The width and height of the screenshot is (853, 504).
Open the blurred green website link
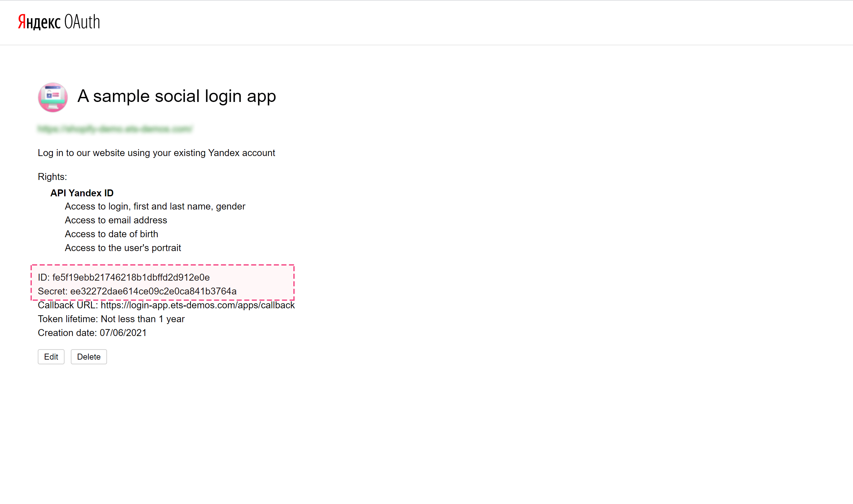pos(115,129)
